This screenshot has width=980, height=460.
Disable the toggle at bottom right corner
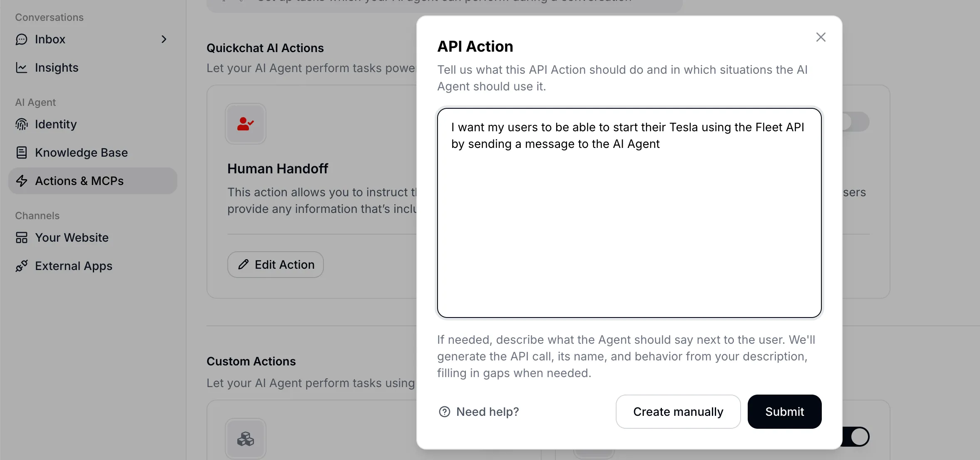(x=856, y=437)
